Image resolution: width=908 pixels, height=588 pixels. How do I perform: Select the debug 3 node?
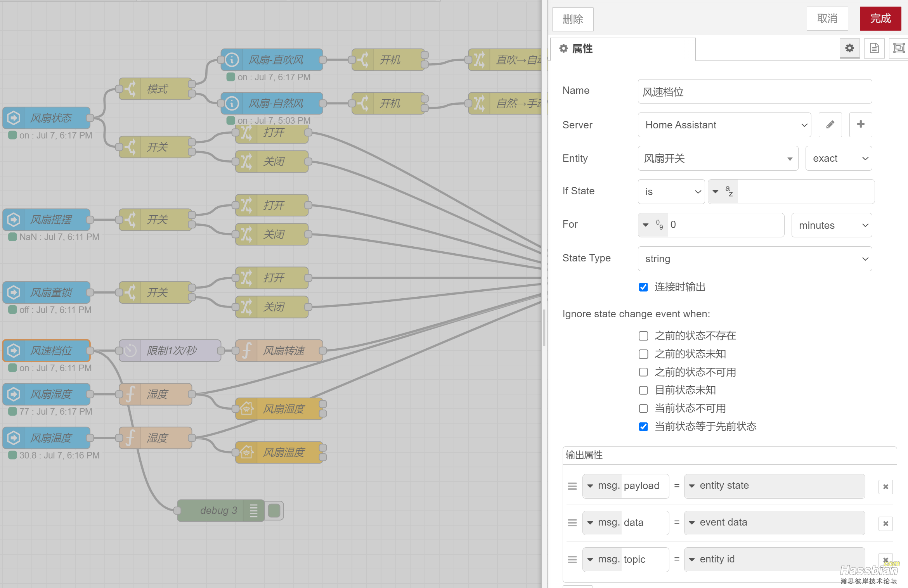click(220, 510)
